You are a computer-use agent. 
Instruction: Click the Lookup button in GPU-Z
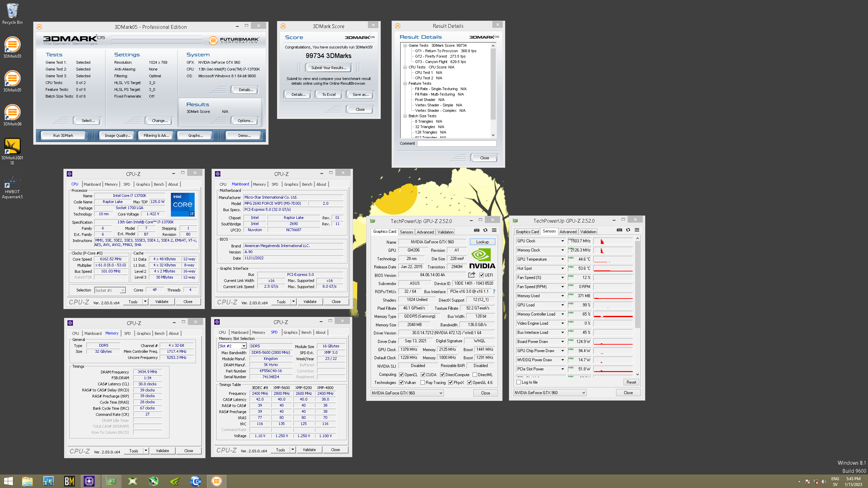click(x=482, y=242)
